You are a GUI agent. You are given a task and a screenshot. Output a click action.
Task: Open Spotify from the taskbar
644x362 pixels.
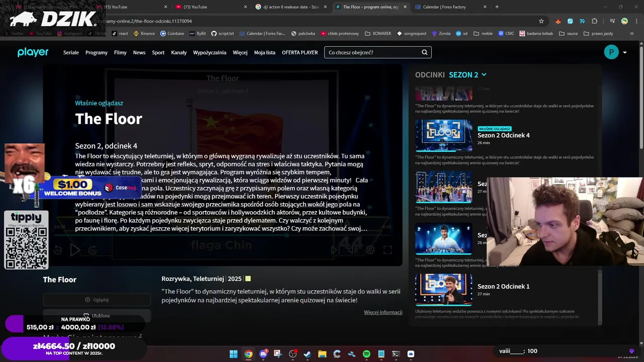click(366, 354)
